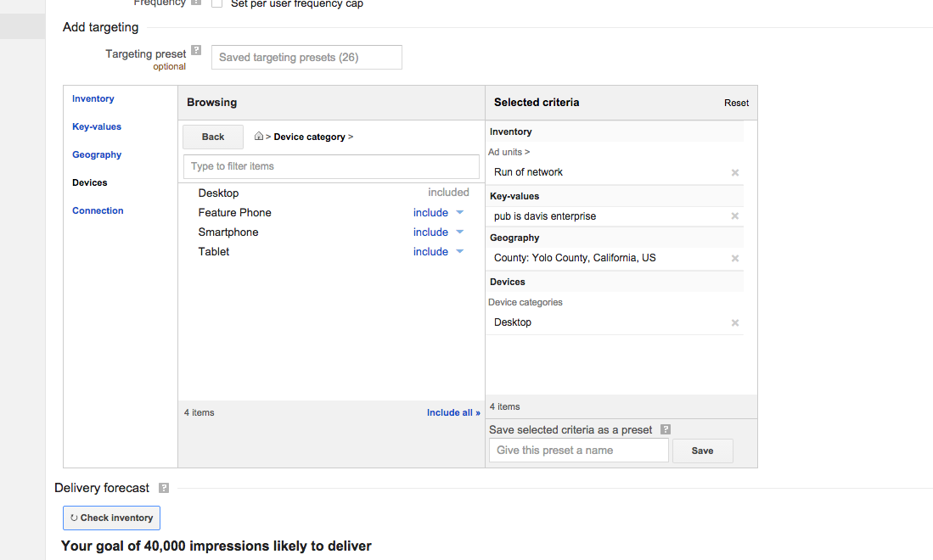The width and height of the screenshot is (933, 560).
Task: Open Key-values targeting tab
Action: pos(97,127)
